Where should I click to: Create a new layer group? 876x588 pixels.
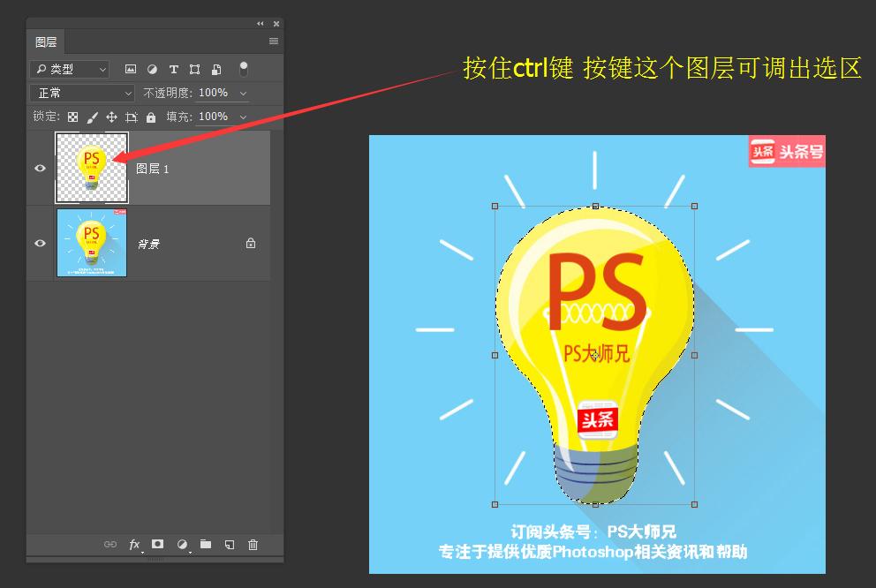pyautogui.click(x=207, y=545)
